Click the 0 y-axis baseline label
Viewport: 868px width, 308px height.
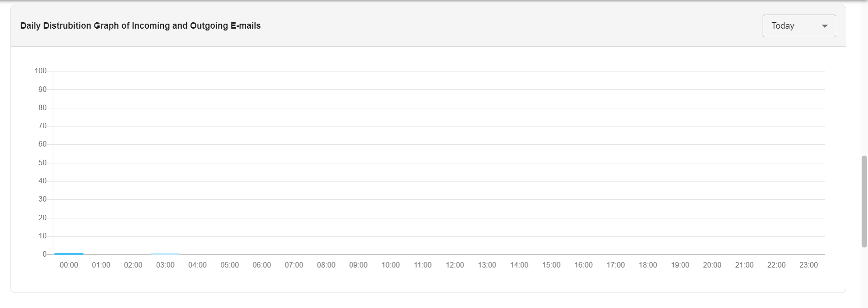(45, 254)
